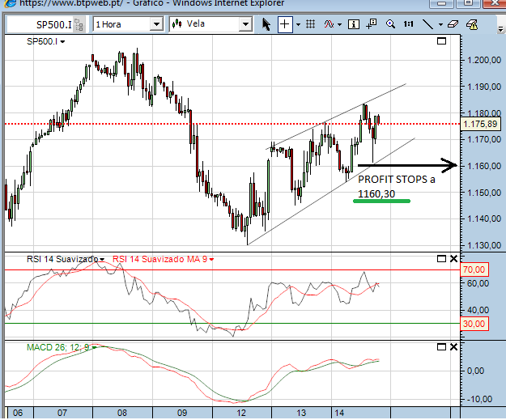506x420 pixels.
Task: Click date 14 on the time axis
Action: click(x=339, y=413)
